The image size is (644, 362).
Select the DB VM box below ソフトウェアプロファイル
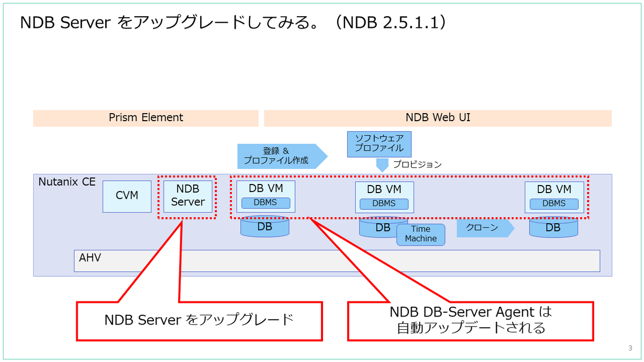click(x=384, y=197)
